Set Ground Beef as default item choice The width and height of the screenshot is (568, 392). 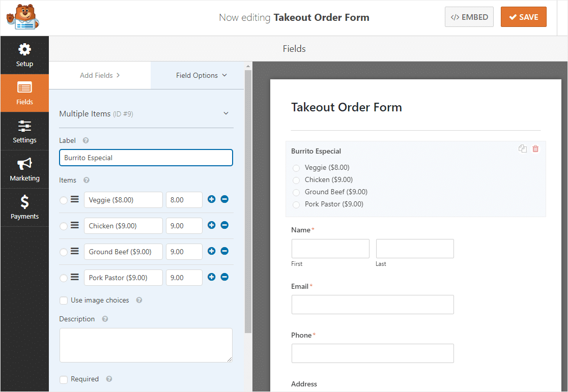coord(64,252)
